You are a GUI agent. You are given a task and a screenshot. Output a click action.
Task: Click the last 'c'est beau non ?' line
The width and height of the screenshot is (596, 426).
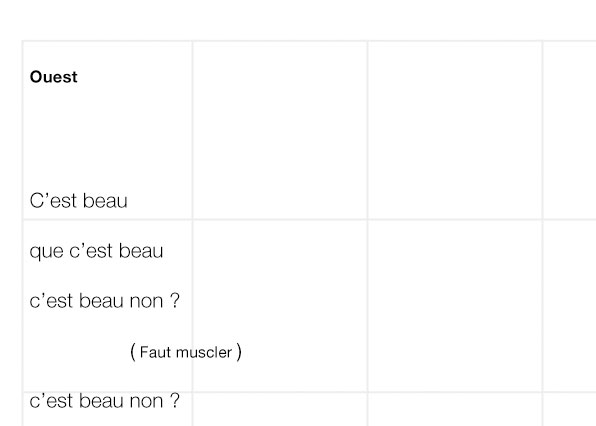(x=105, y=401)
